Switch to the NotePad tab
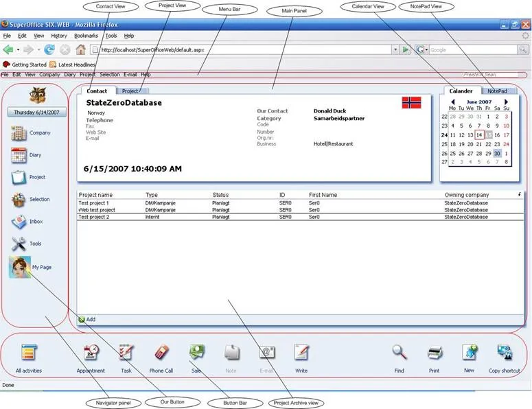 tap(497, 91)
